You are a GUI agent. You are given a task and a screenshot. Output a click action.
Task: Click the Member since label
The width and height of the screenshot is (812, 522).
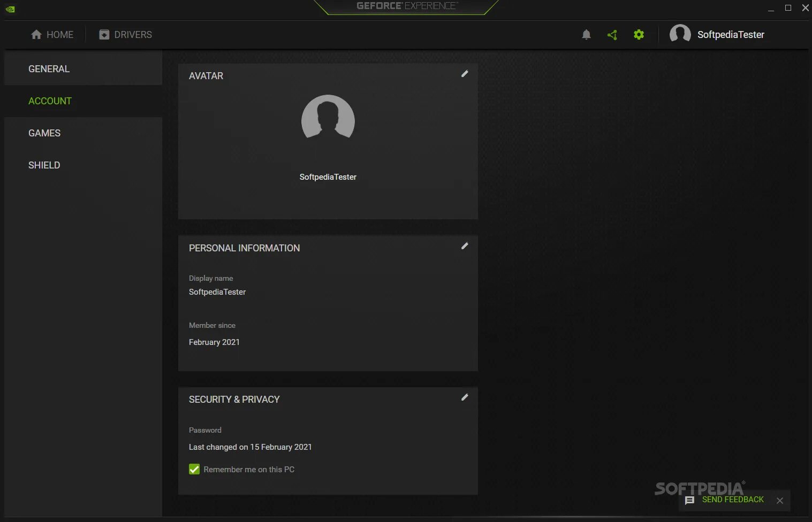pyautogui.click(x=212, y=325)
